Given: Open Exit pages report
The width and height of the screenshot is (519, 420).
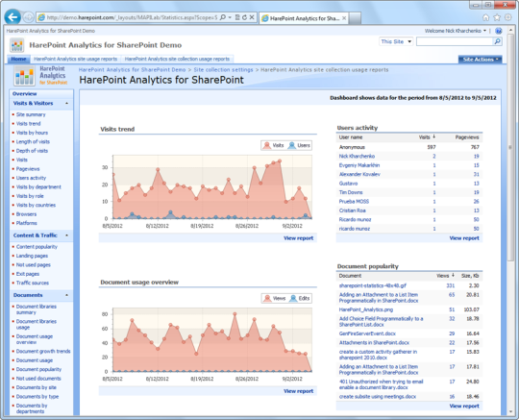Looking at the screenshot, I should tap(28, 274).
